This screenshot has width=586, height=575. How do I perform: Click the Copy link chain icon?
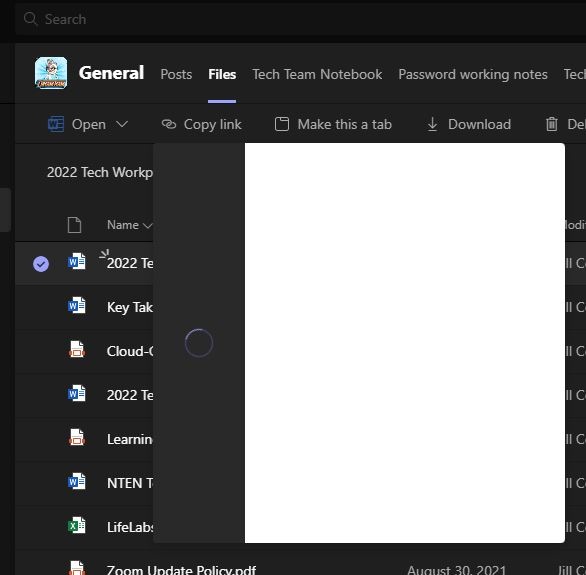click(x=169, y=124)
